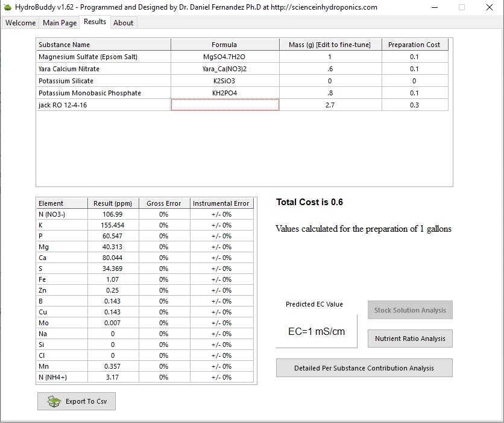Edit the mass value .8 for Potassium Monobasic Phosphate
Image resolution: width=504 pixels, height=423 pixels.
[330, 93]
